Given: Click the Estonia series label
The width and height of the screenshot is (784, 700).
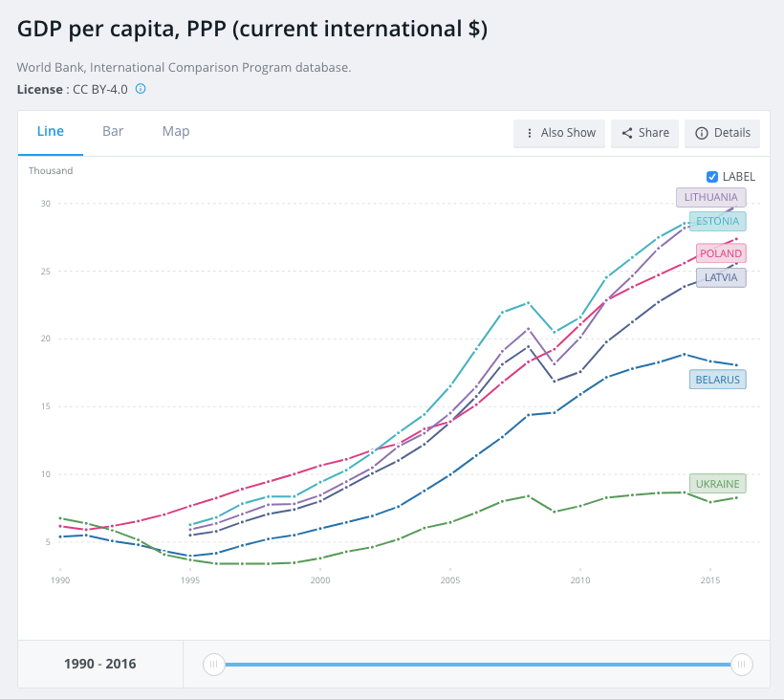Looking at the screenshot, I should [716, 221].
